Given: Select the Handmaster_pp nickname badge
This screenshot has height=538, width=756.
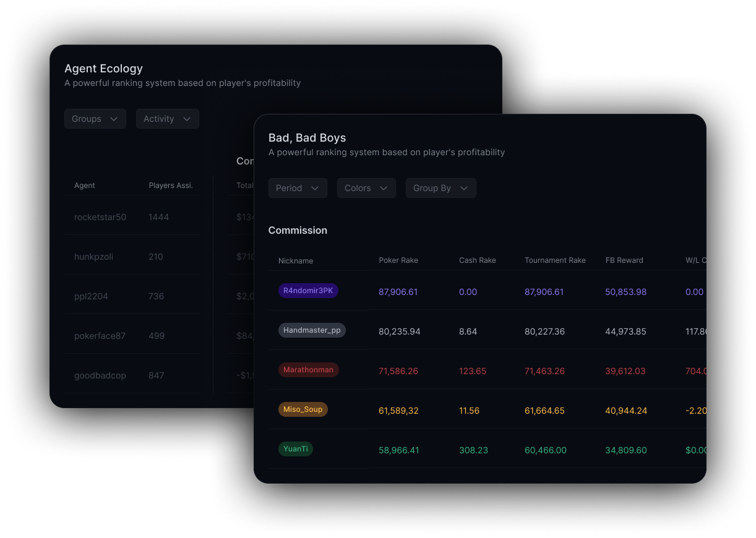Looking at the screenshot, I should click(x=312, y=330).
